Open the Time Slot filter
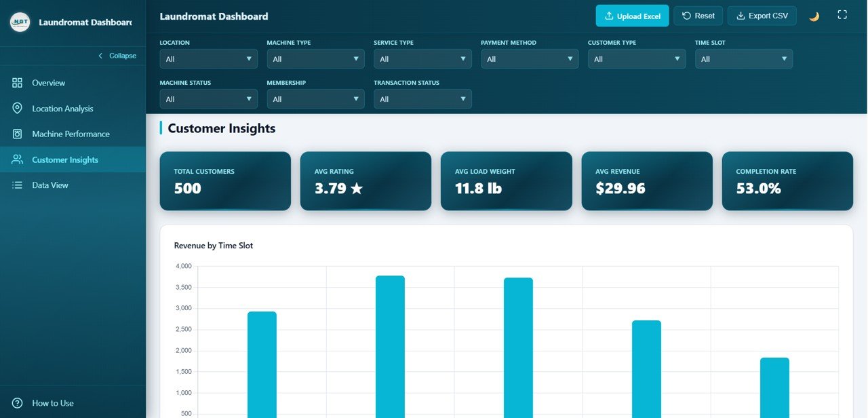This screenshot has height=418, width=868. click(743, 59)
